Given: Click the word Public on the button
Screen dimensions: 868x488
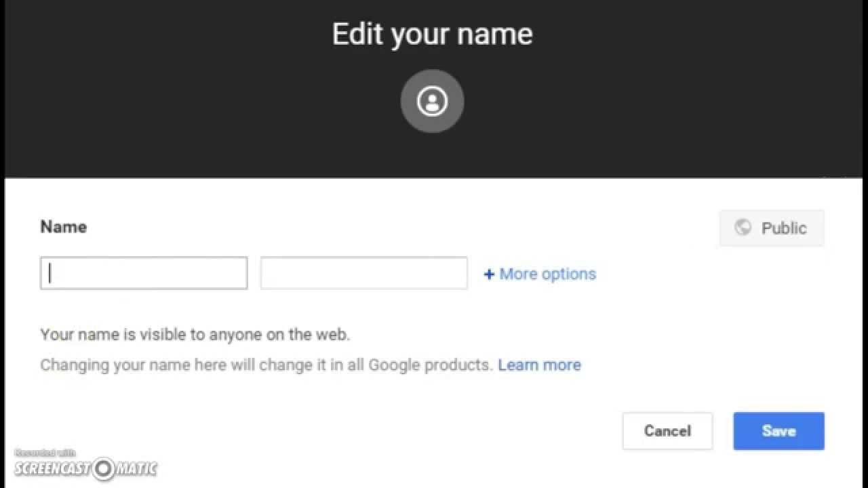Looking at the screenshot, I should coord(784,228).
